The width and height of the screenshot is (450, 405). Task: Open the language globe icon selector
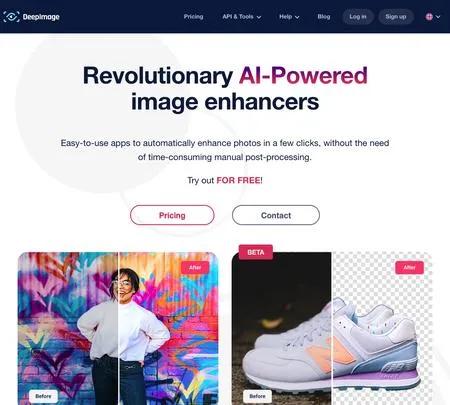[429, 17]
